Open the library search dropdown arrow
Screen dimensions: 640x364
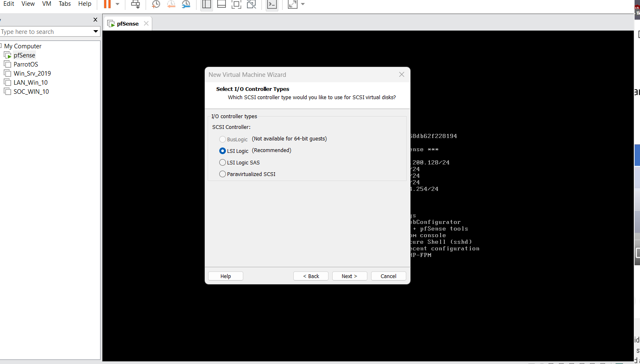click(x=96, y=31)
